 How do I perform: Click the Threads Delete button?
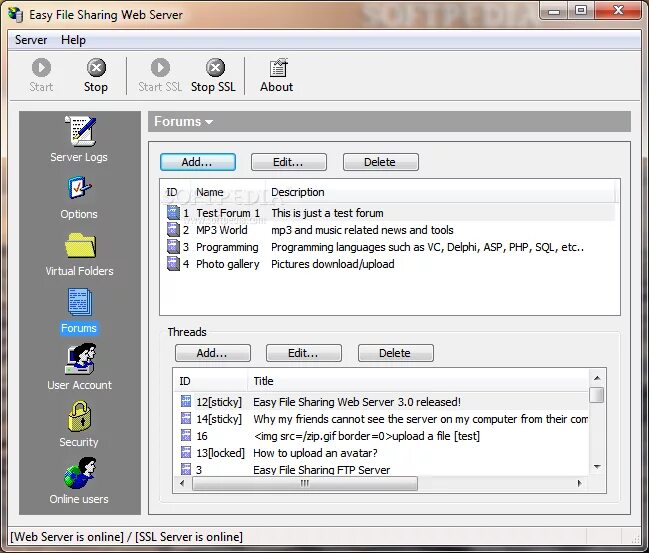coord(396,353)
